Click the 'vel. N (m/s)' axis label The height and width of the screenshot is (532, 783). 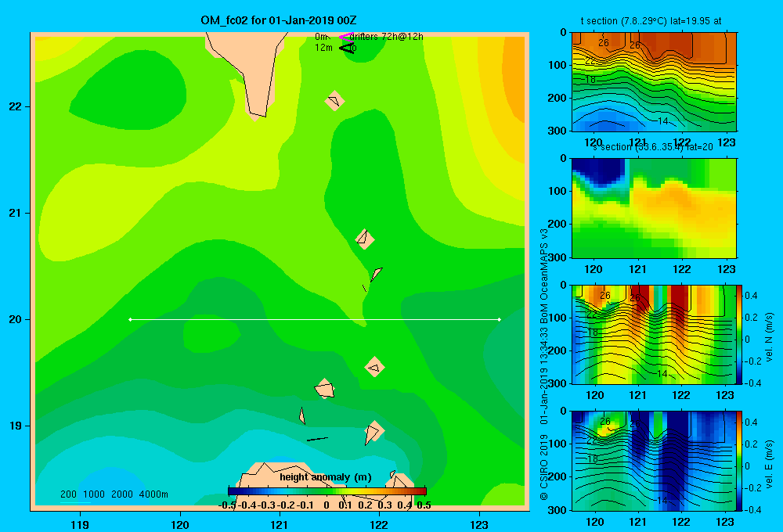coord(770,337)
